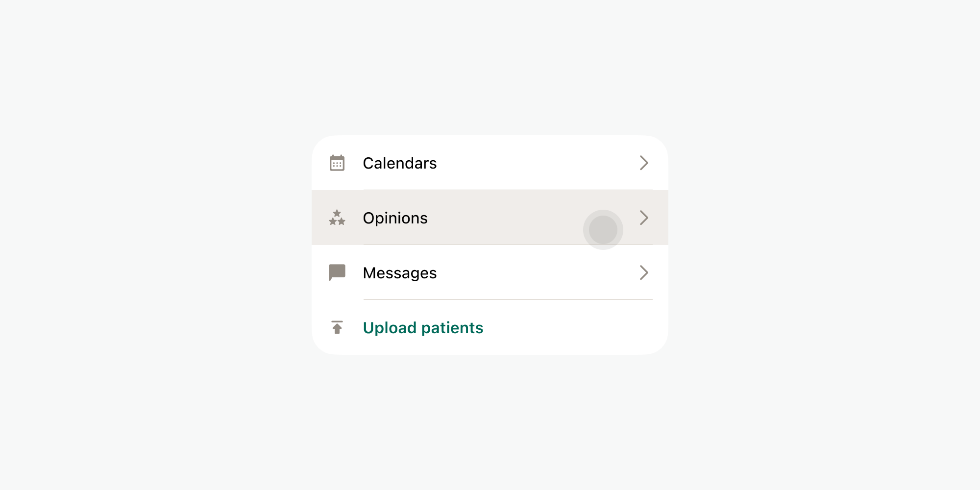
Task: Expand Calendars using its right chevron
Action: 644,163
